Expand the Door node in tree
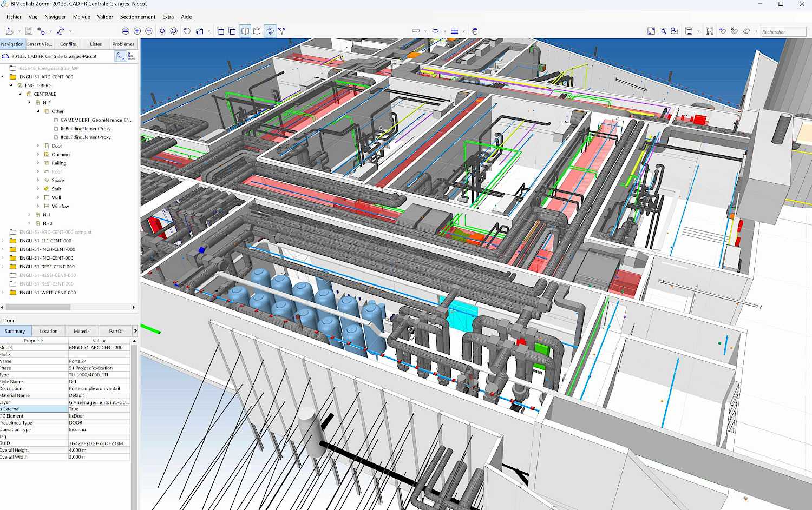Screen dimensions: 812x510 [38, 146]
